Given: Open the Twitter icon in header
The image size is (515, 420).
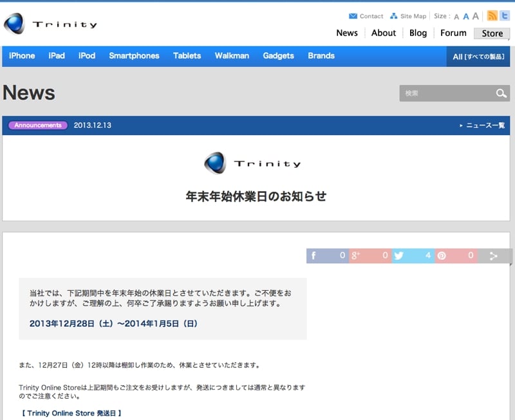Looking at the screenshot, I should pos(504,16).
